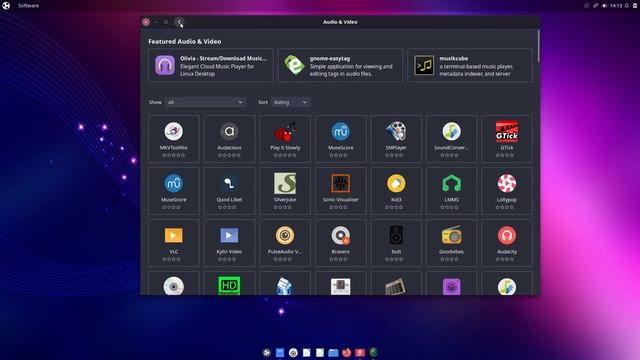The height and width of the screenshot is (360, 640).
Task: Open the PulseAudio Volume Control tile
Action: [x=285, y=243]
